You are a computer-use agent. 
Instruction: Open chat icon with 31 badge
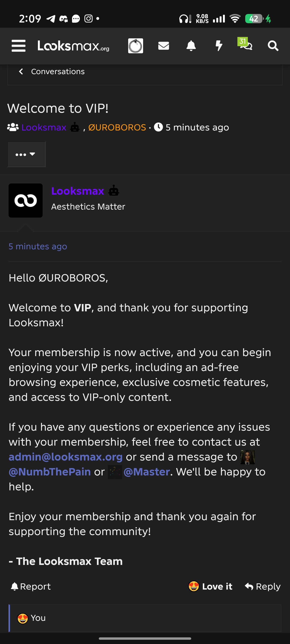point(245,44)
